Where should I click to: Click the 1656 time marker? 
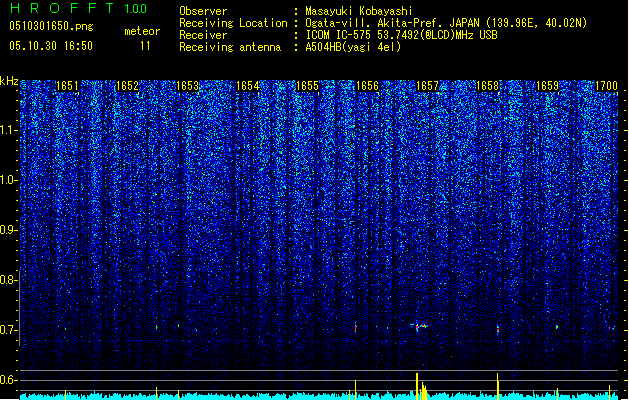(367, 86)
